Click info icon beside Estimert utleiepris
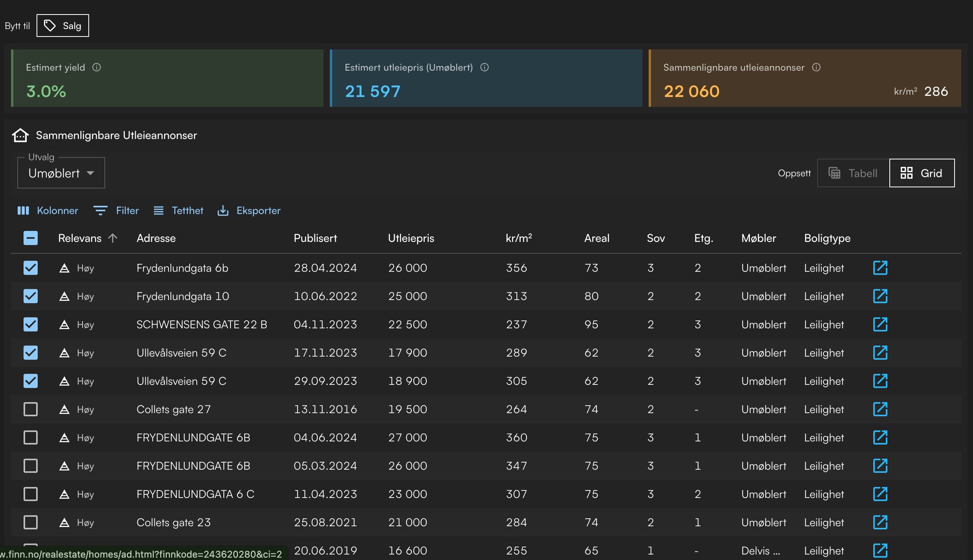The height and width of the screenshot is (560, 973). pos(485,68)
